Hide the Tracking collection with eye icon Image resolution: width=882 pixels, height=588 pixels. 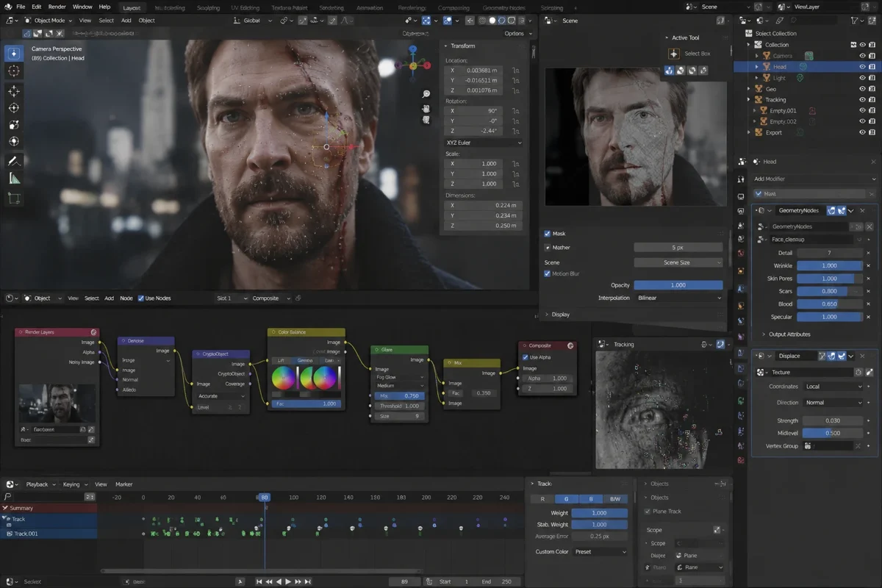tap(862, 99)
